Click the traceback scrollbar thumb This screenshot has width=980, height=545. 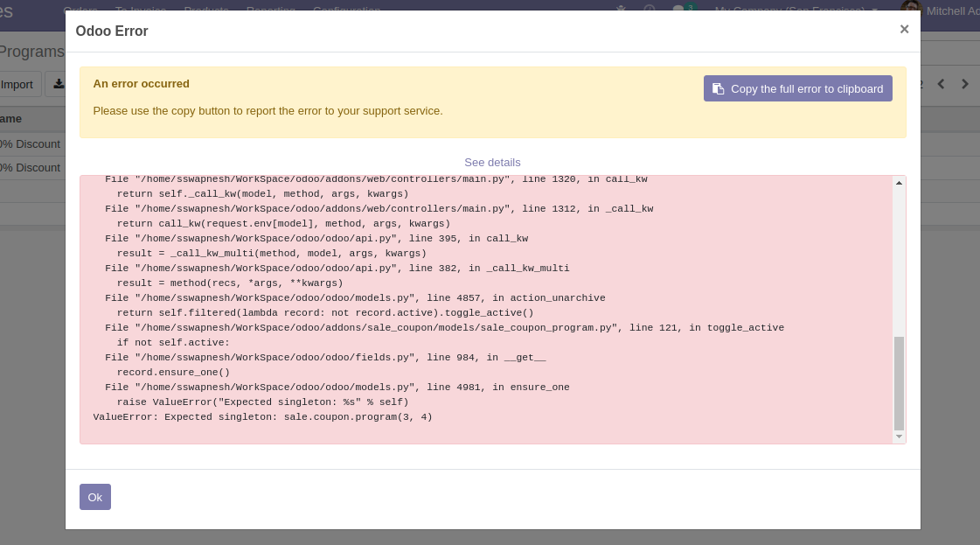(x=899, y=383)
